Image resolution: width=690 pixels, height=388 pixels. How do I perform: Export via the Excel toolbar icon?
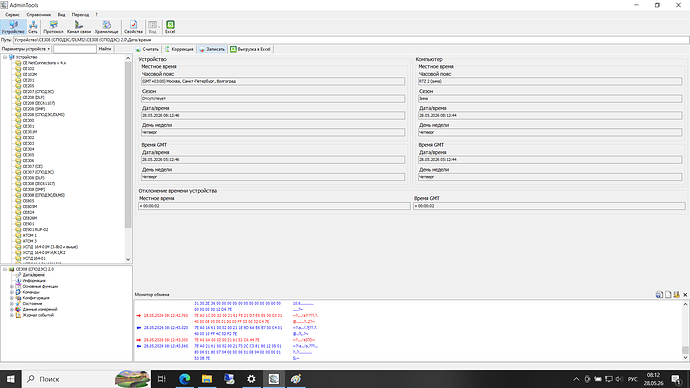click(x=170, y=27)
